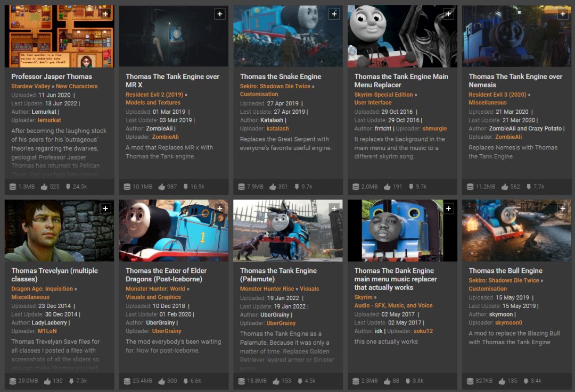Open the Thomas Eater of Elder Dragons thumbnail
Screen dimensions: 575x392
coord(174,230)
